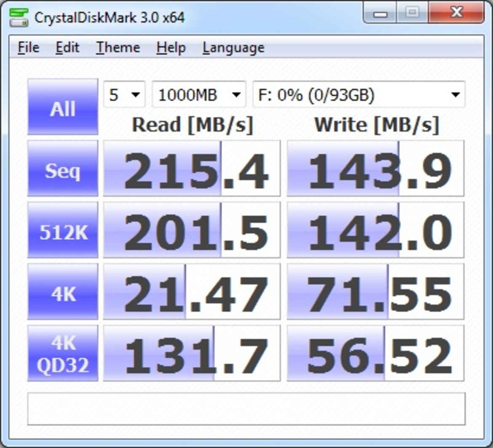Screen dimensions: 493x448
Task: Click the 512K read result 201.5
Action: [192, 230]
